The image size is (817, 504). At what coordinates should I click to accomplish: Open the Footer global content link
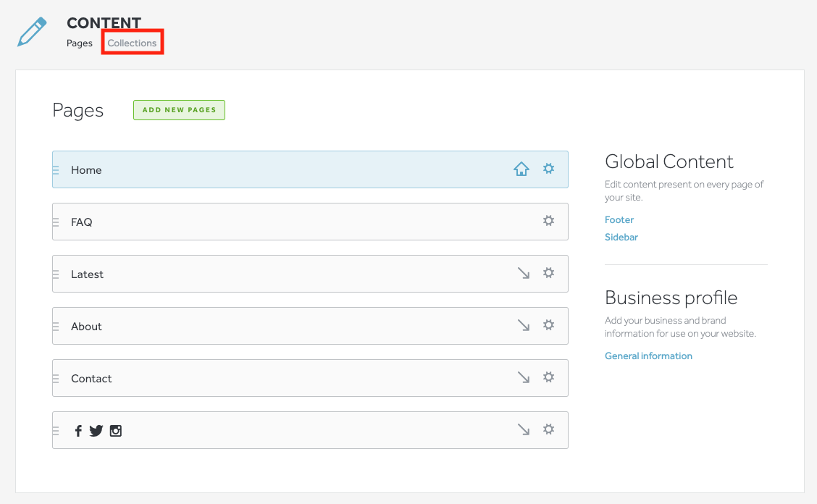pyautogui.click(x=619, y=219)
